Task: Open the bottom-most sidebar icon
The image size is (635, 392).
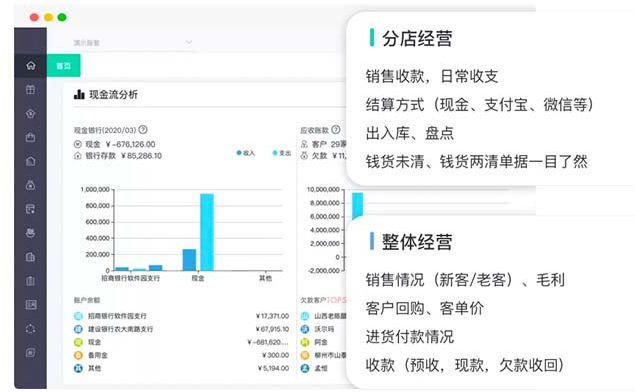Action: pos(31,352)
